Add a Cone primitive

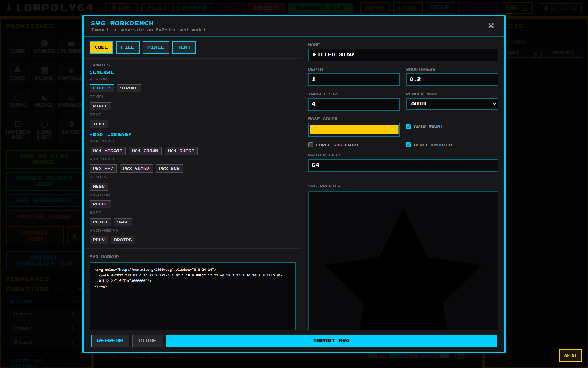coord(18,74)
